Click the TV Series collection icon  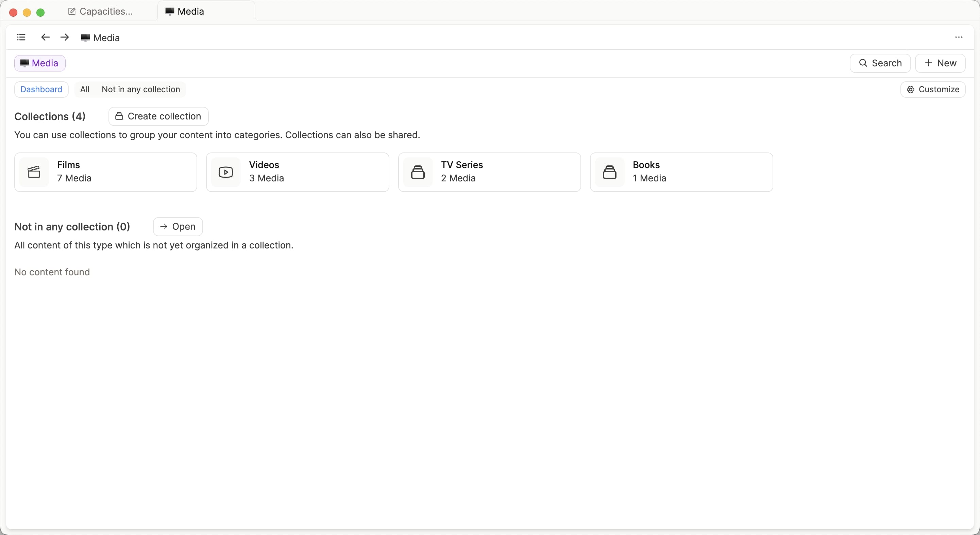417,172
